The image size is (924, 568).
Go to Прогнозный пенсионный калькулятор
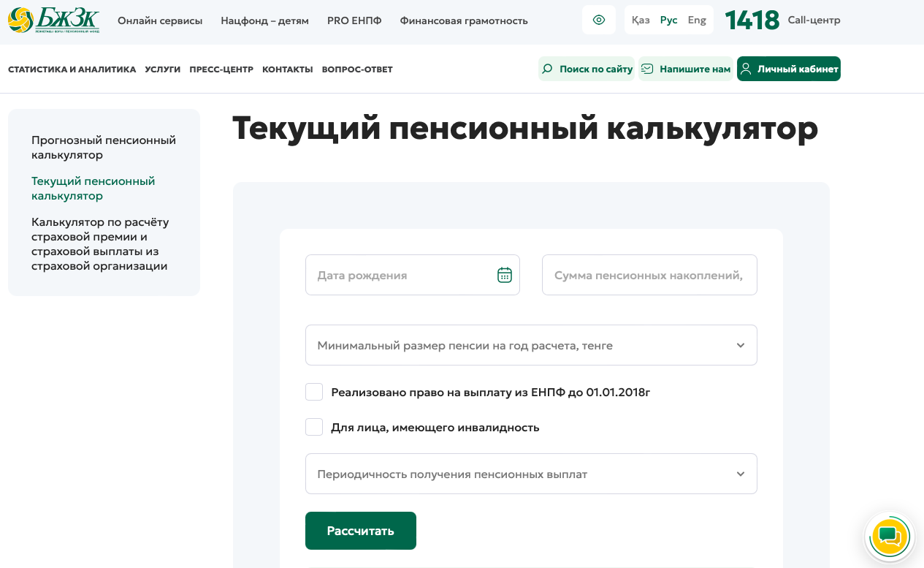click(x=104, y=147)
